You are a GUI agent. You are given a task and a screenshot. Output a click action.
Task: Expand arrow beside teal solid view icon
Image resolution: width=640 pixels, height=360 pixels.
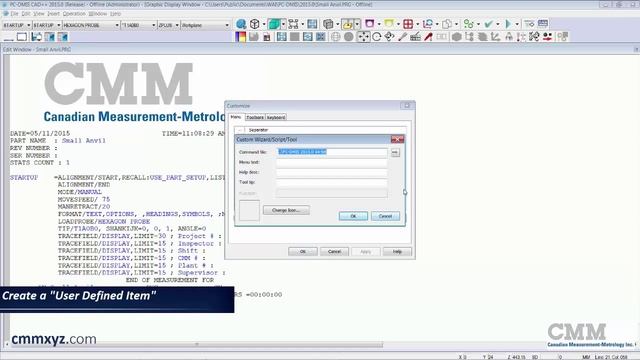283,24
